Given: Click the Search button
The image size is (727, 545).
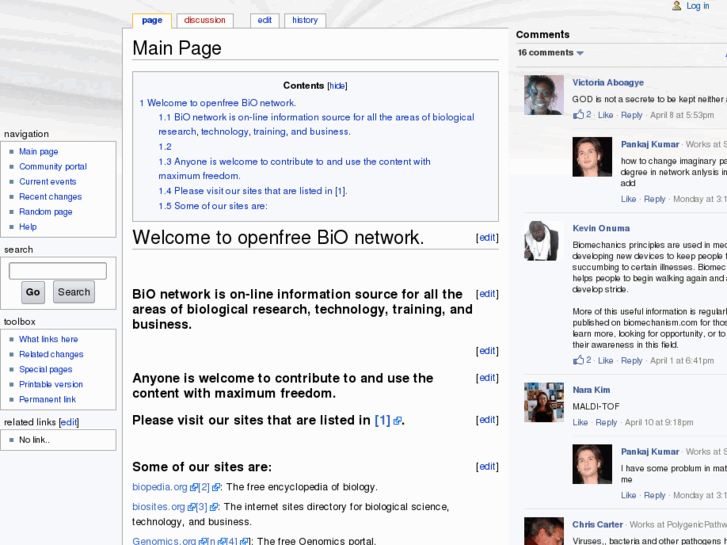Looking at the screenshot, I should tap(74, 292).
